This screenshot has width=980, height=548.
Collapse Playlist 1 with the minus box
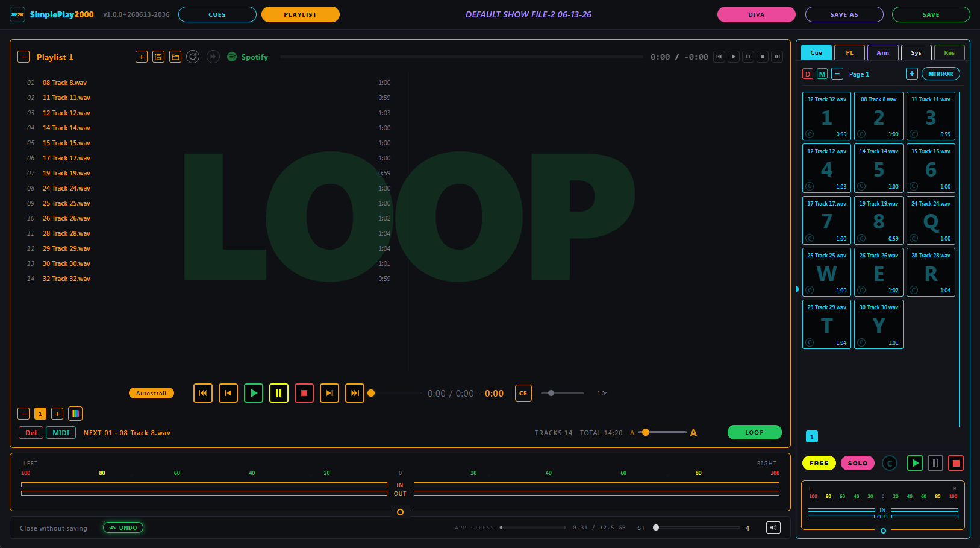point(23,57)
